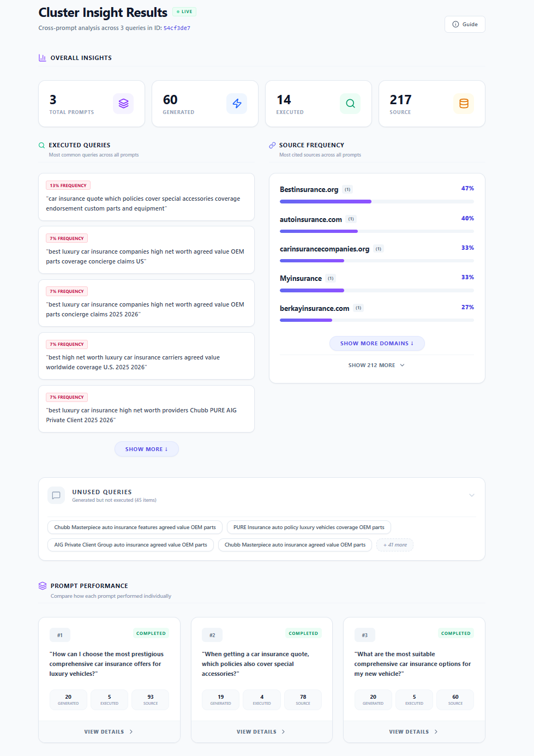Toggle the 13% Frequency badge
534x756 pixels.
point(68,185)
